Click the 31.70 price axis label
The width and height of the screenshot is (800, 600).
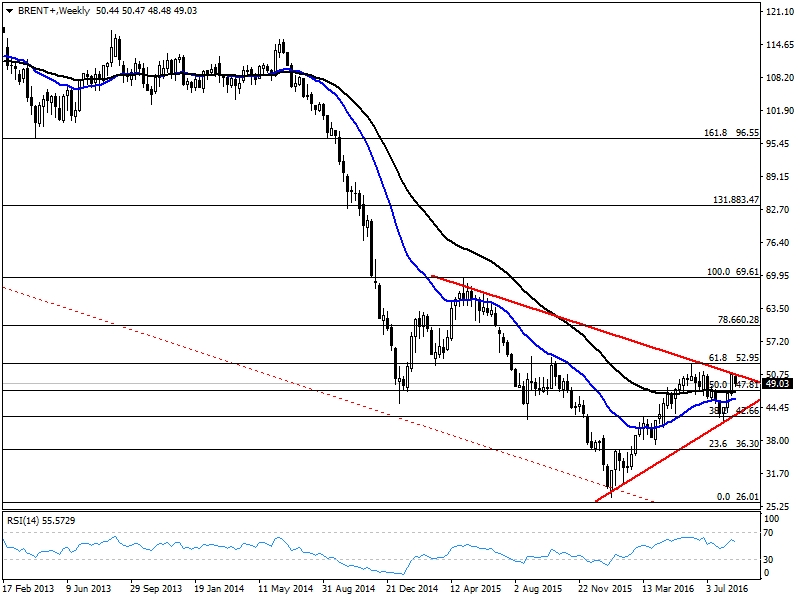[780, 473]
